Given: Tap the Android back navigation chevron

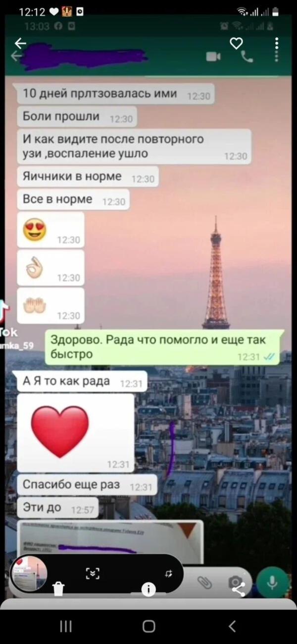Looking at the screenshot, I should (232, 626).
